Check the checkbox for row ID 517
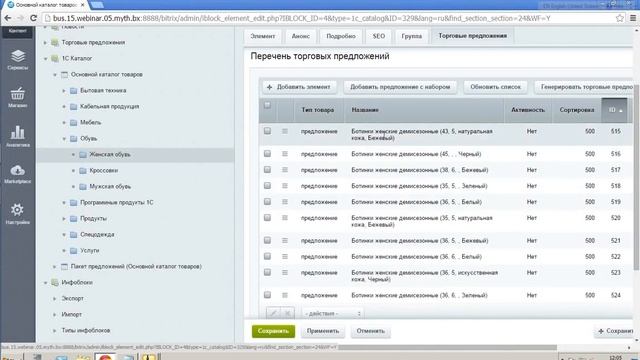 click(x=267, y=169)
